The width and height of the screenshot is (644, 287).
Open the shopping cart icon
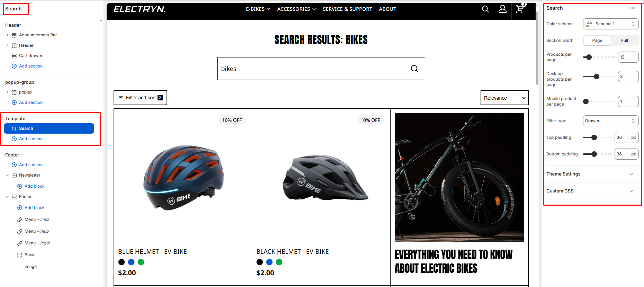(x=519, y=9)
